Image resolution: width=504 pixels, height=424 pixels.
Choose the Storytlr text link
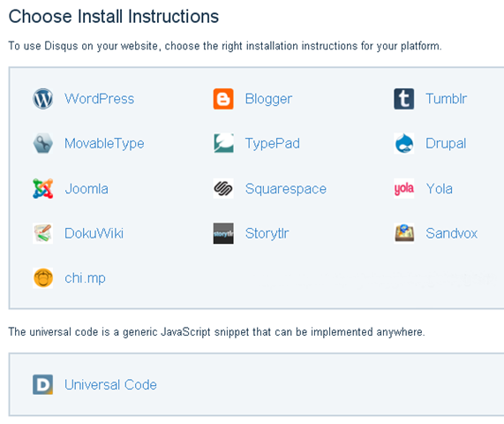click(267, 233)
